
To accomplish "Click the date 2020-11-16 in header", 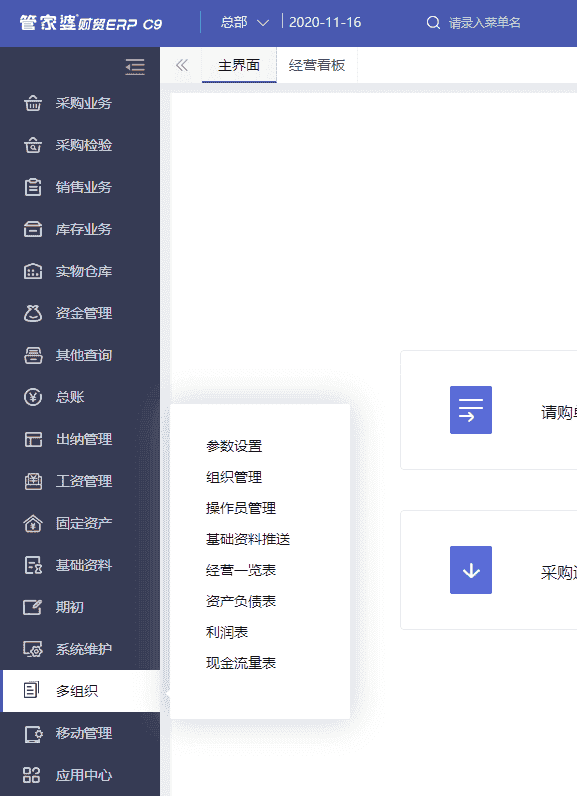I will point(325,23).
